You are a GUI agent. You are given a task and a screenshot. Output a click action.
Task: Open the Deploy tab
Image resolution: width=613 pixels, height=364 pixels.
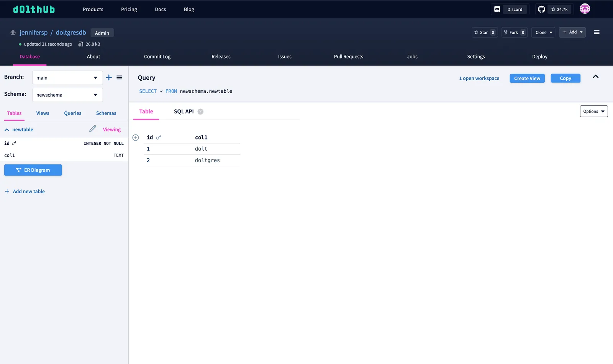(x=539, y=57)
